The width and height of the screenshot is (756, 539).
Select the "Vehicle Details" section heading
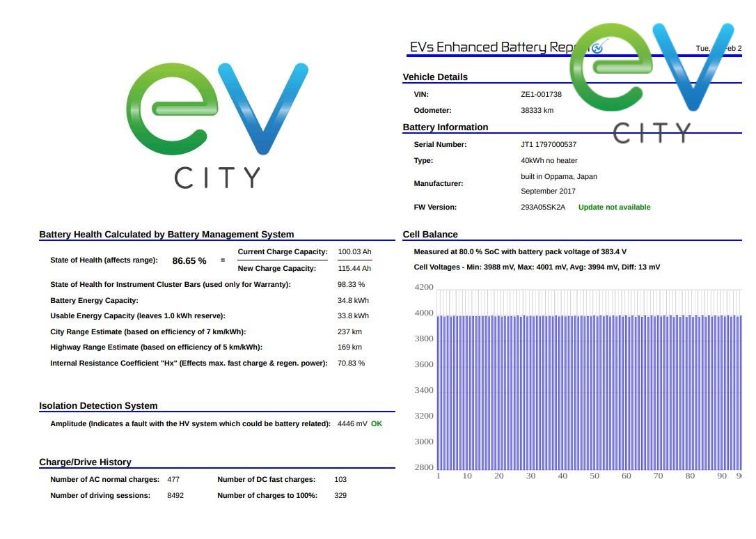[435, 77]
